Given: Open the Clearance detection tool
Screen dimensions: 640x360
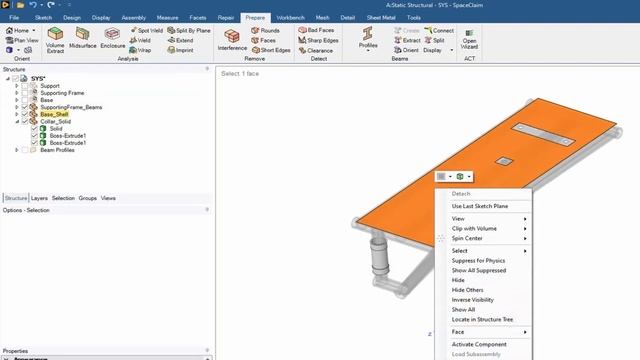Looking at the screenshot, I should (x=315, y=50).
